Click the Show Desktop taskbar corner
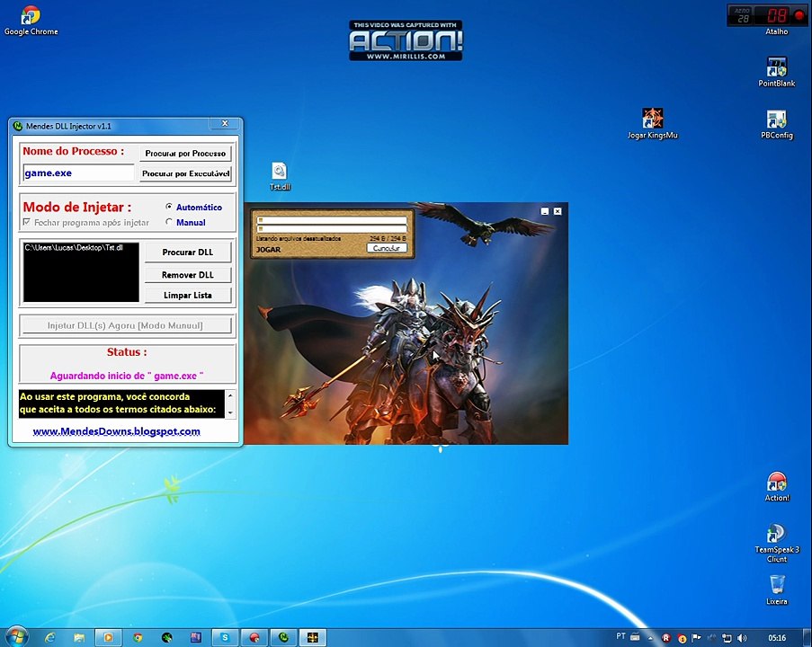The image size is (812, 647). pyautogui.click(x=808, y=637)
